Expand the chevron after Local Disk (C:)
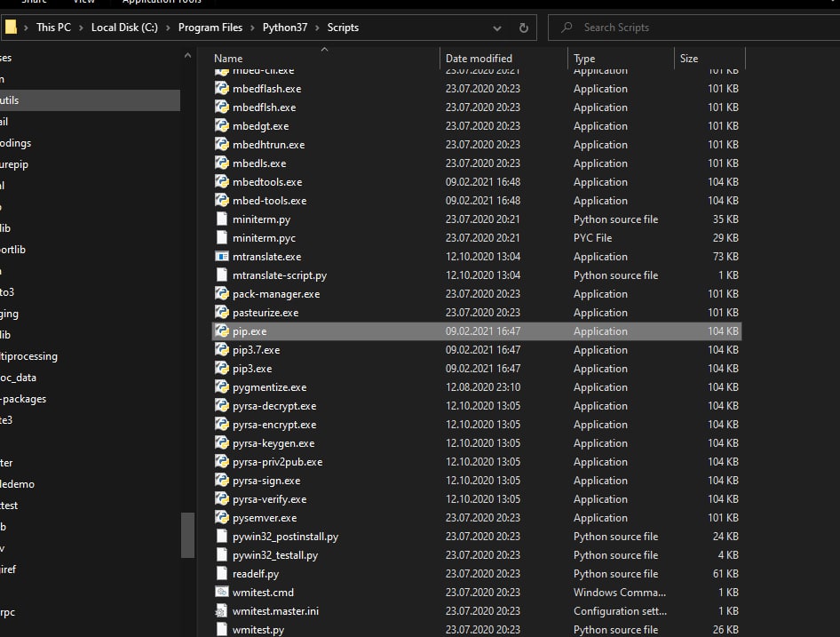The width and height of the screenshot is (840, 637). pyautogui.click(x=168, y=28)
